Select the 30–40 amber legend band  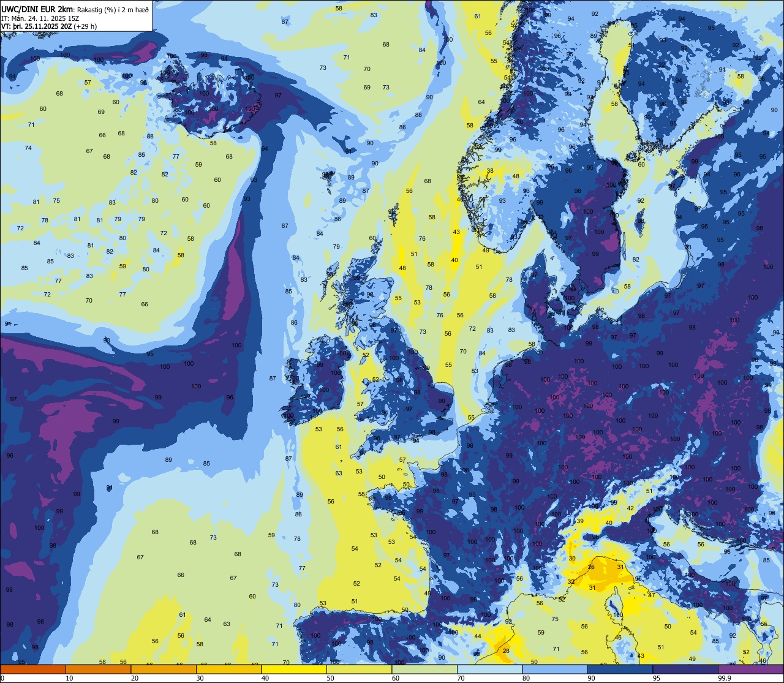point(228,670)
